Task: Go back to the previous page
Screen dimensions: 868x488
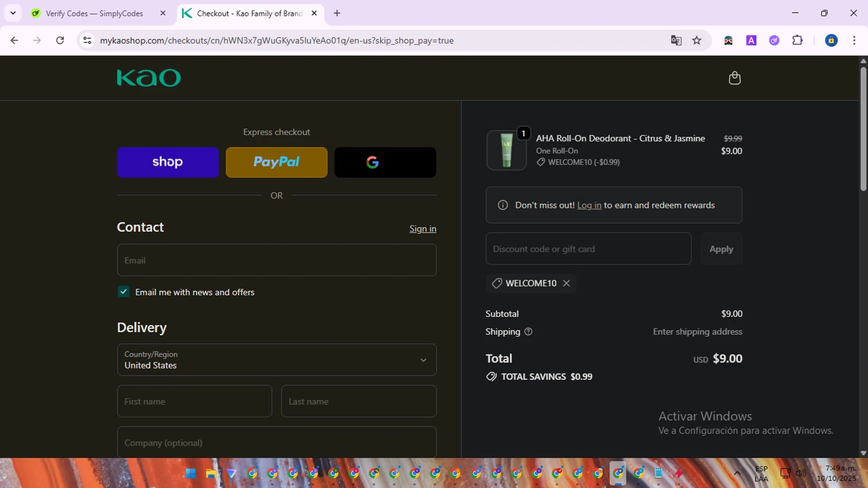Action: pos(14,41)
